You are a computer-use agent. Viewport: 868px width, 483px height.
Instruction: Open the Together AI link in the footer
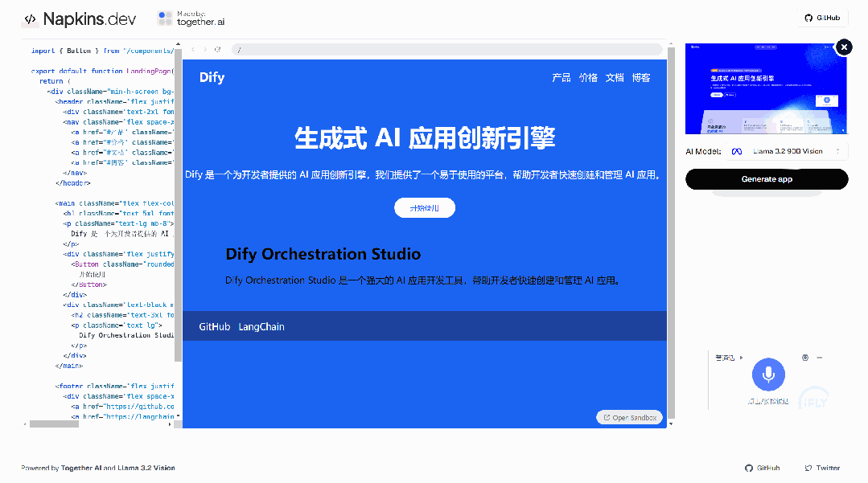[80, 468]
